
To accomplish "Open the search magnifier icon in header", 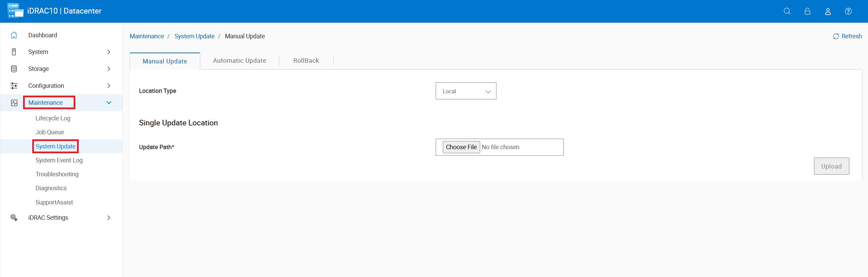I will point(787,11).
